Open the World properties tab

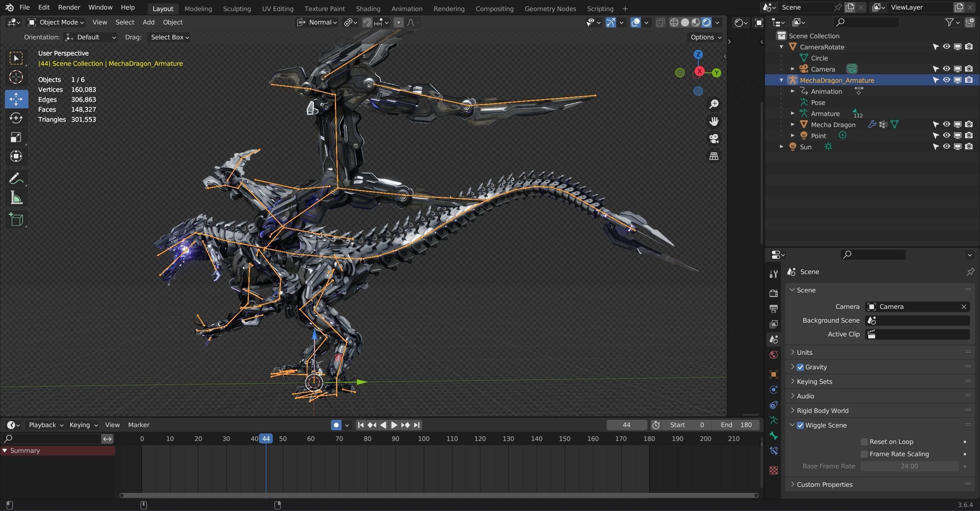pyautogui.click(x=773, y=355)
